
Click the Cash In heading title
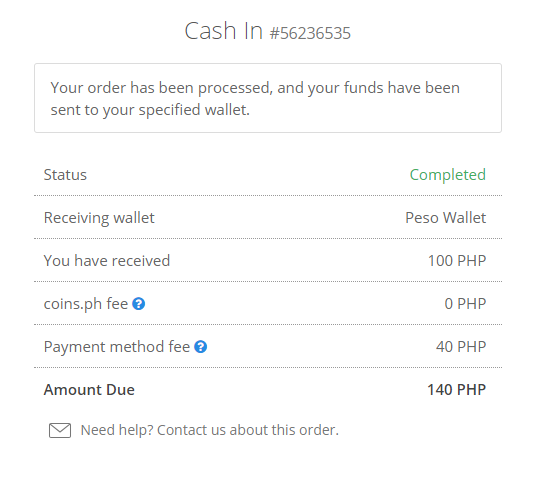[223, 31]
